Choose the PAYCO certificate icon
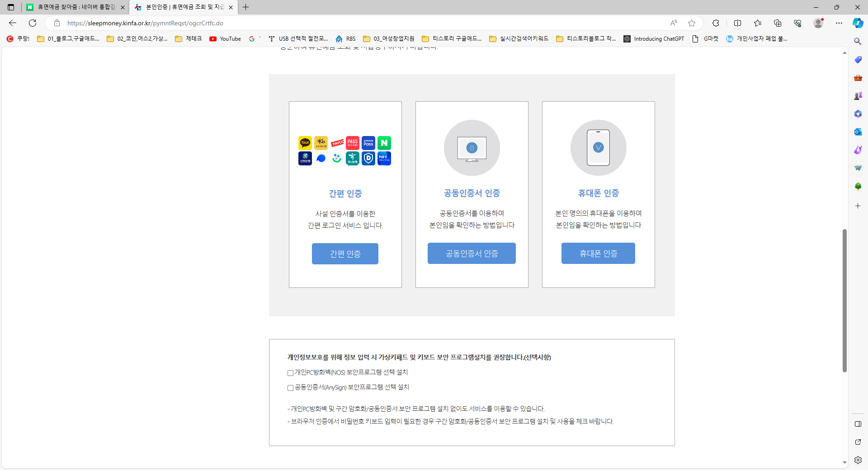The image size is (868, 470). coord(337,143)
